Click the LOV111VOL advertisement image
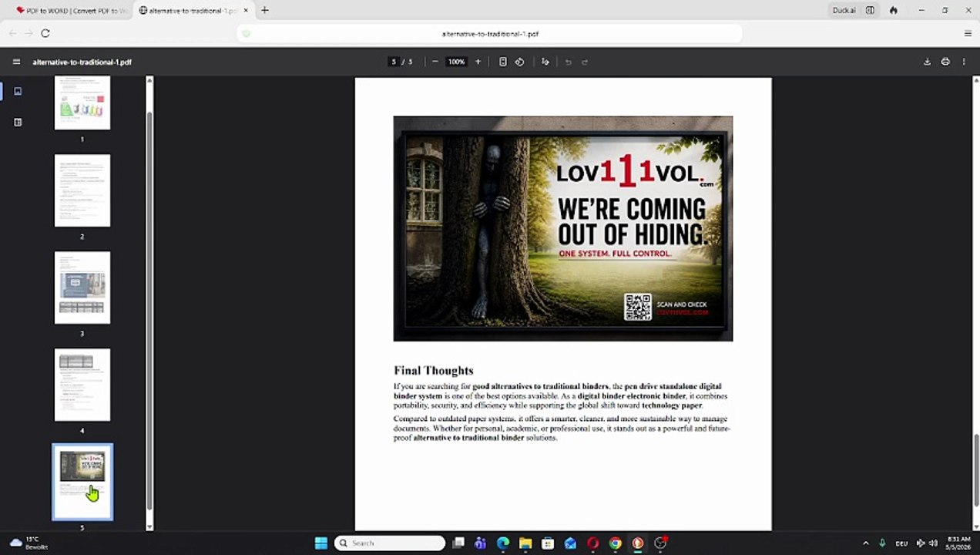Screen dimensions: 980x555 [563, 229]
